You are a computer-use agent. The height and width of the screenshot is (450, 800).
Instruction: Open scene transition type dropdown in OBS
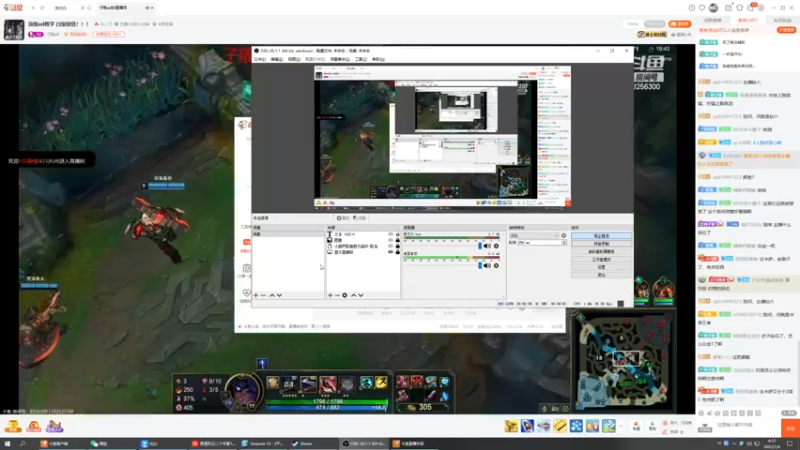(x=534, y=236)
